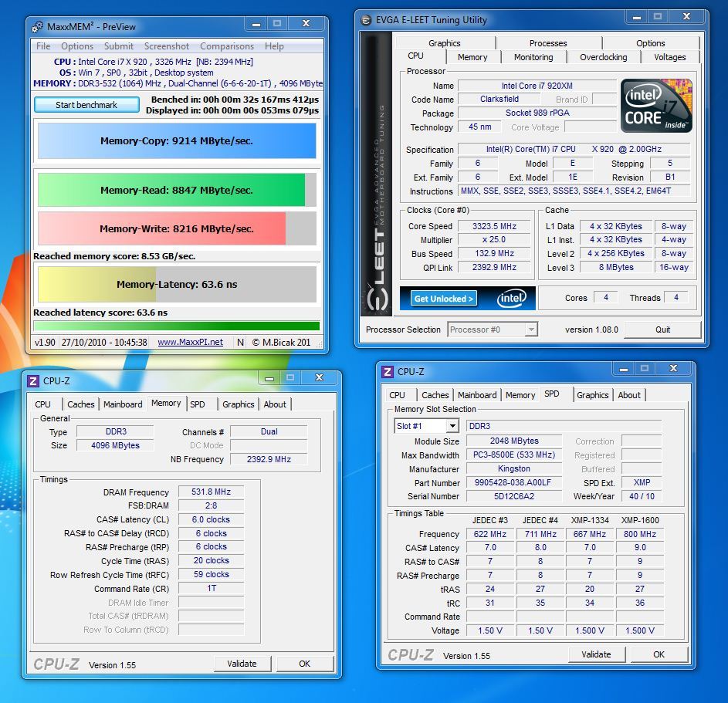Minimize the MaxxMEM PreView window
Screen dimensions: 728x703
tap(256, 24)
